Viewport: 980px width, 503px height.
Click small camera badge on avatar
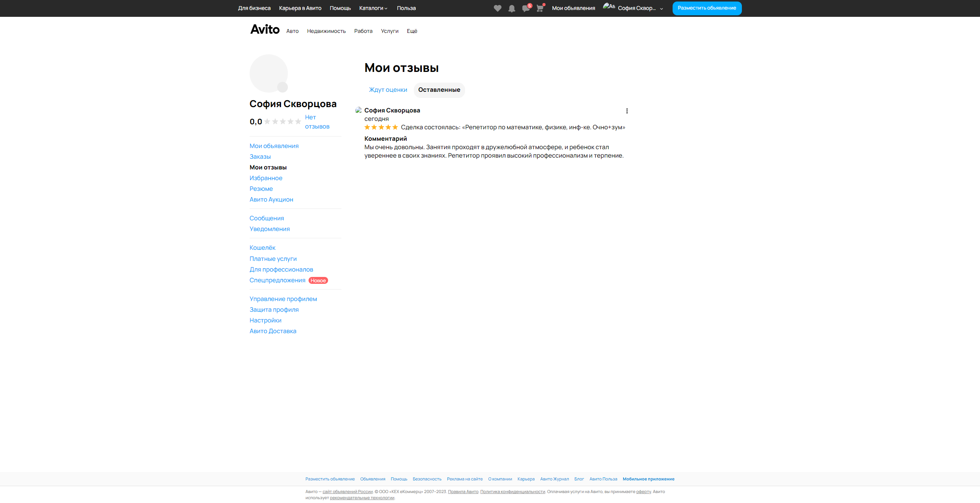[283, 87]
